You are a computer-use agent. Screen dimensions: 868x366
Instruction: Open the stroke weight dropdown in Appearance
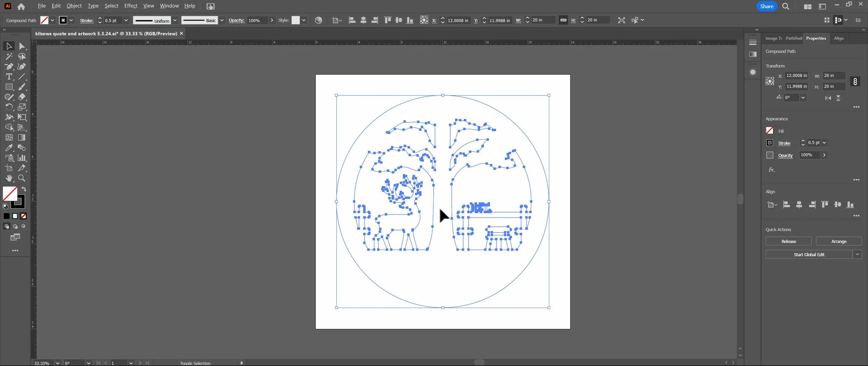click(x=824, y=143)
